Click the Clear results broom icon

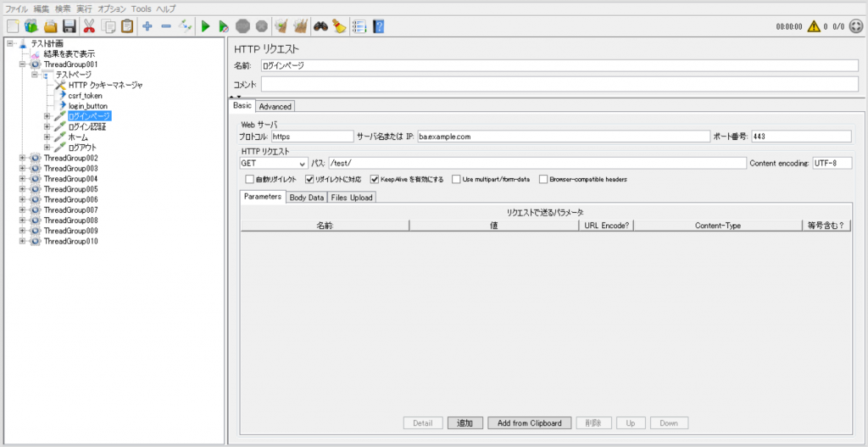(x=281, y=26)
